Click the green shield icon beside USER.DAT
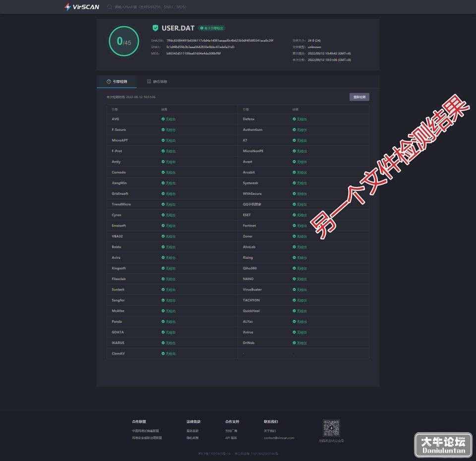Screen dimensions: 476x461 click(155, 28)
